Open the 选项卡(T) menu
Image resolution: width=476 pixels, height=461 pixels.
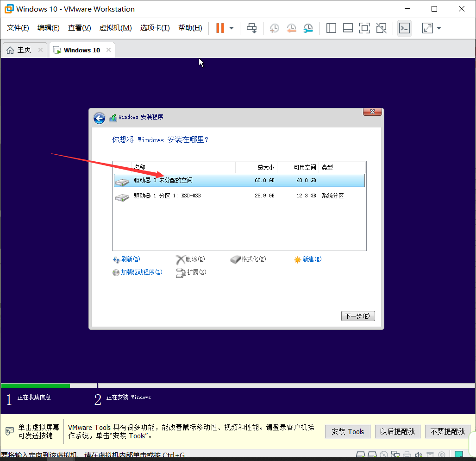tap(155, 28)
